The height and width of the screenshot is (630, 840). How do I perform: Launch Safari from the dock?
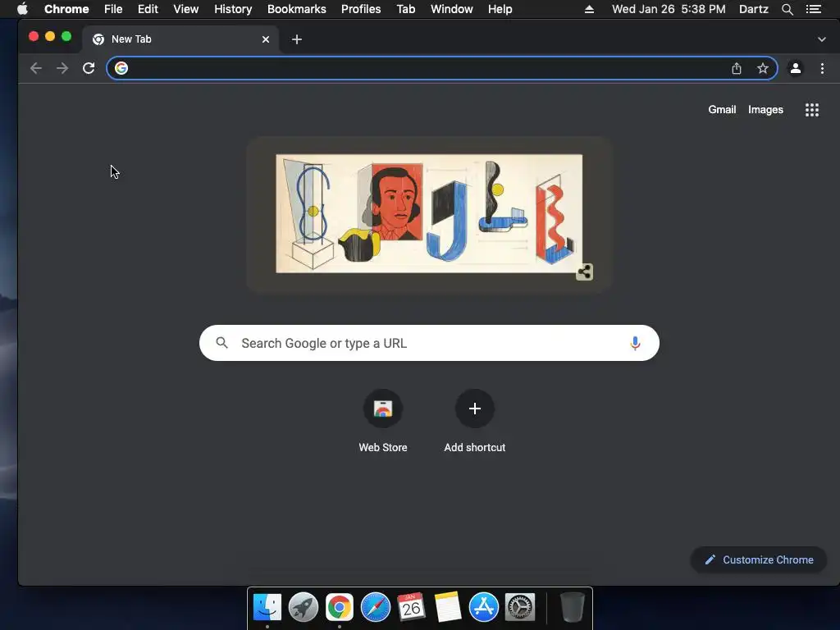point(376,608)
